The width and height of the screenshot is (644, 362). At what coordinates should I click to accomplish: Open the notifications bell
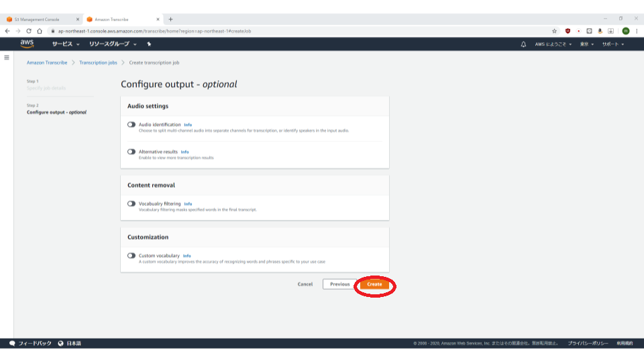click(523, 44)
